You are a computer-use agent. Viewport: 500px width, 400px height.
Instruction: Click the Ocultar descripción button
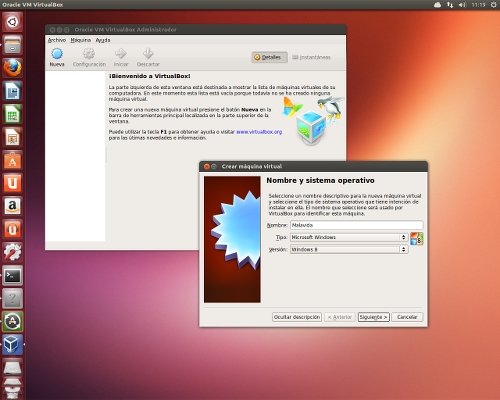(x=297, y=317)
